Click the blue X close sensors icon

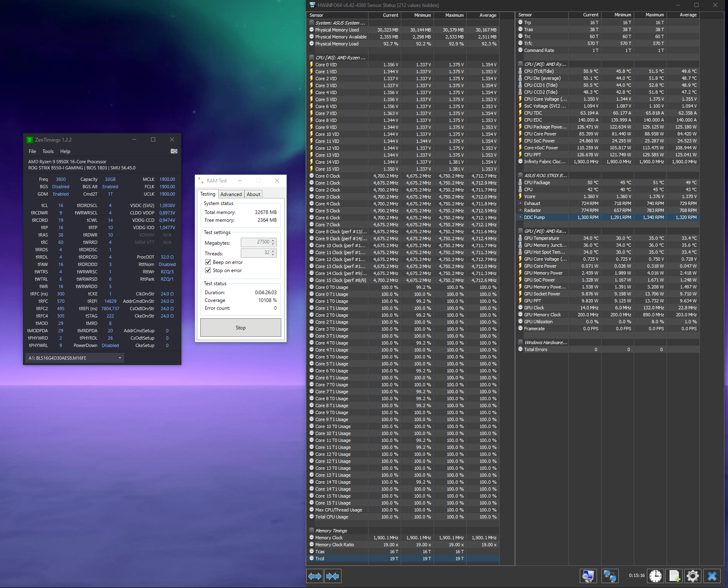[712, 576]
